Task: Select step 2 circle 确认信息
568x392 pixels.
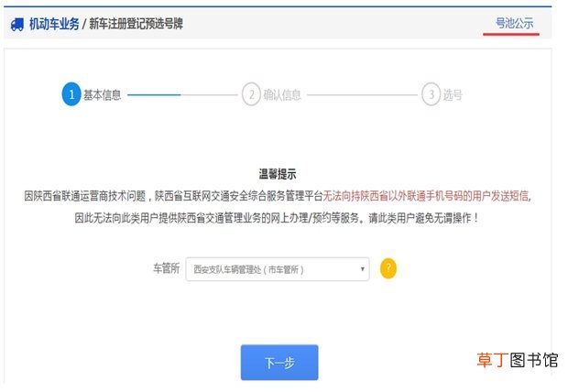Action: tap(251, 94)
